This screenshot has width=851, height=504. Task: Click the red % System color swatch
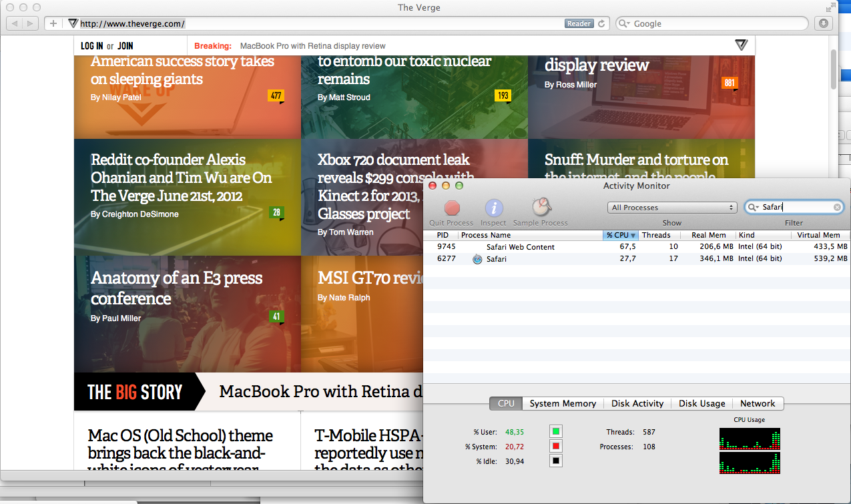click(x=556, y=446)
